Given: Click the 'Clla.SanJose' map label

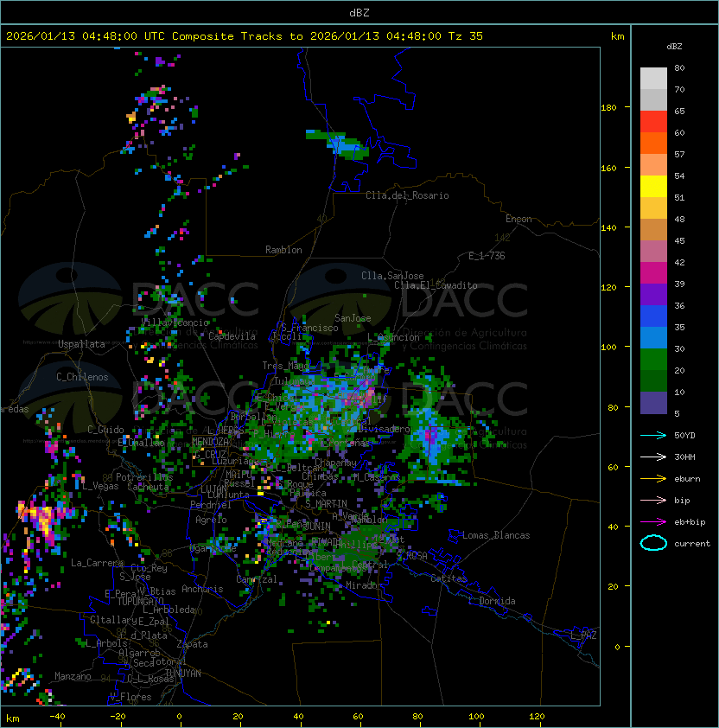Looking at the screenshot, I should click(x=392, y=276).
